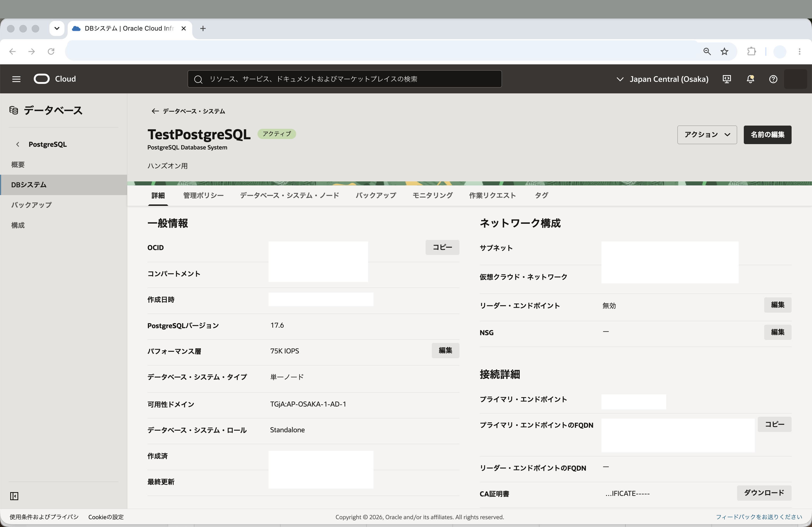Expand the アクション dropdown
Image resolution: width=812 pixels, height=527 pixels.
[707, 135]
